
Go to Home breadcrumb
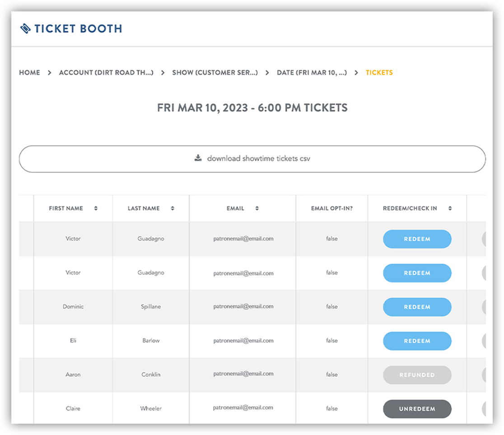(29, 73)
